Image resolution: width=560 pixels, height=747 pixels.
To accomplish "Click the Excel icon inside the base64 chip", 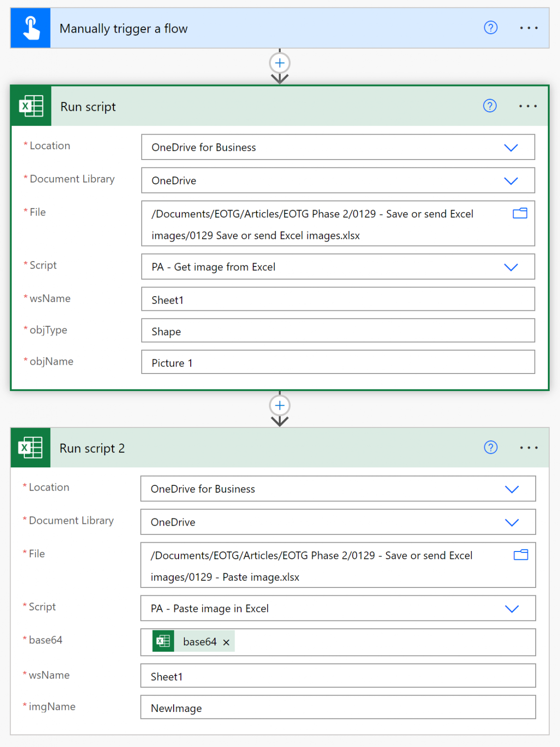I will tap(163, 641).
